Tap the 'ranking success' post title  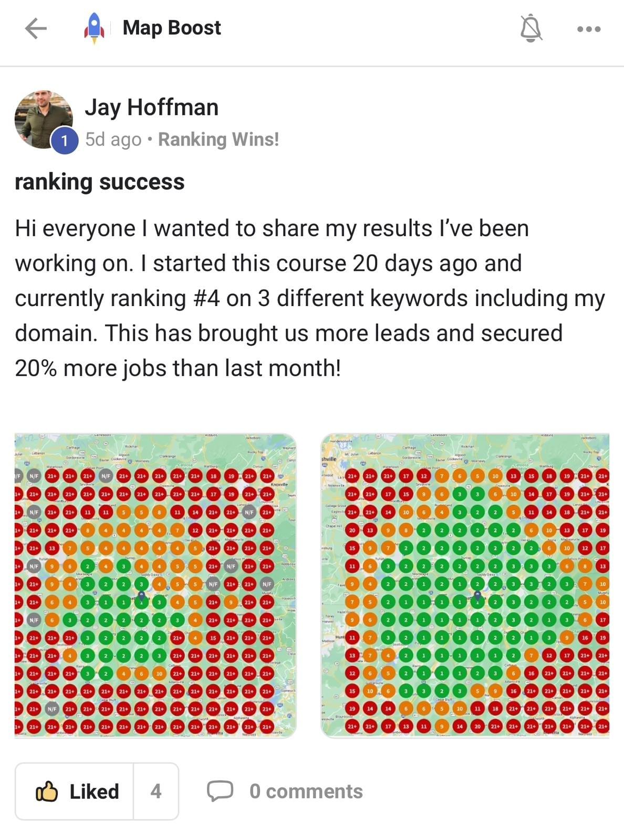(x=100, y=182)
